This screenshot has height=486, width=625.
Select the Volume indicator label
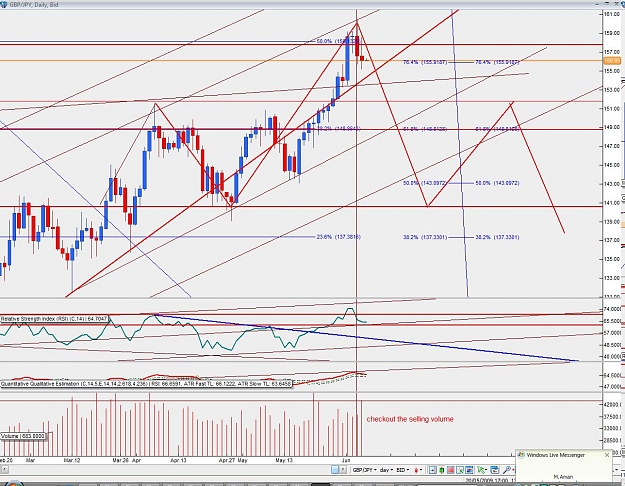pyautogui.click(x=23, y=436)
